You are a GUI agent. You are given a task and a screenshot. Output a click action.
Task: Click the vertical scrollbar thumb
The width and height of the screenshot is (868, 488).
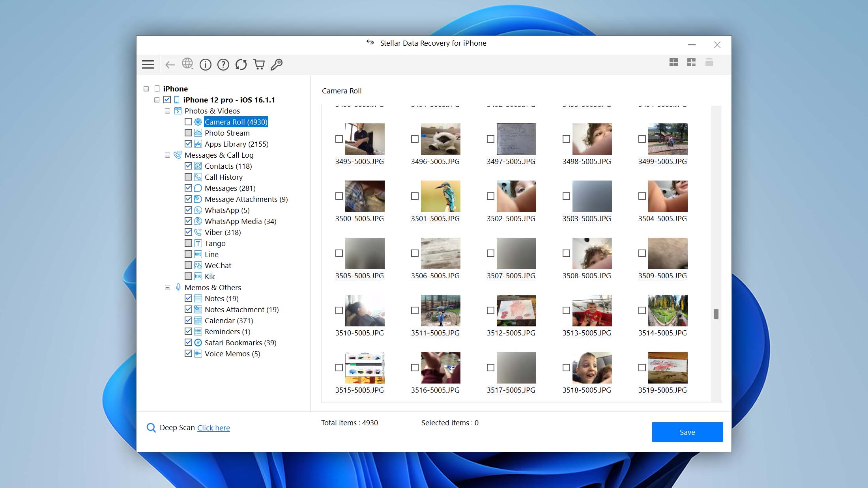click(x=716, y=314)
